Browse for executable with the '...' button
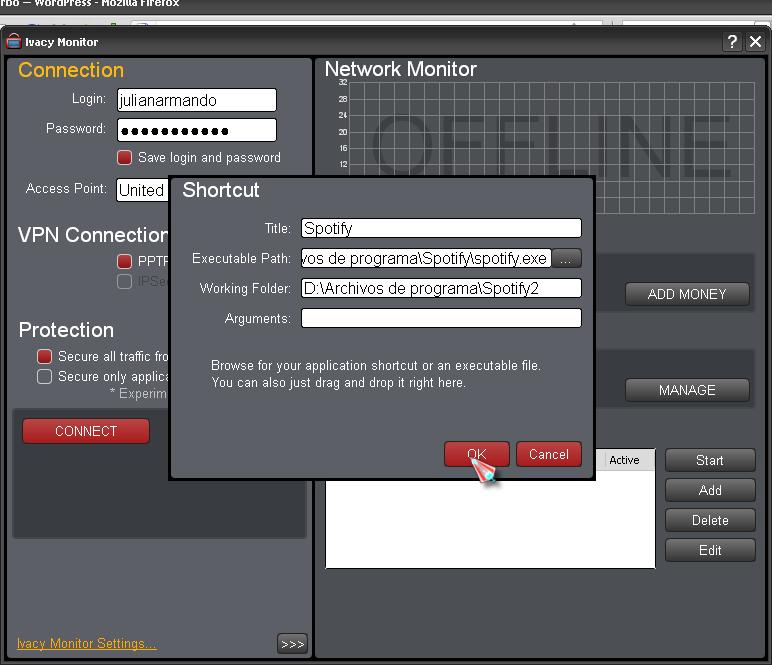The width and height of the screenshot is (772, 665). pos(566,258)
